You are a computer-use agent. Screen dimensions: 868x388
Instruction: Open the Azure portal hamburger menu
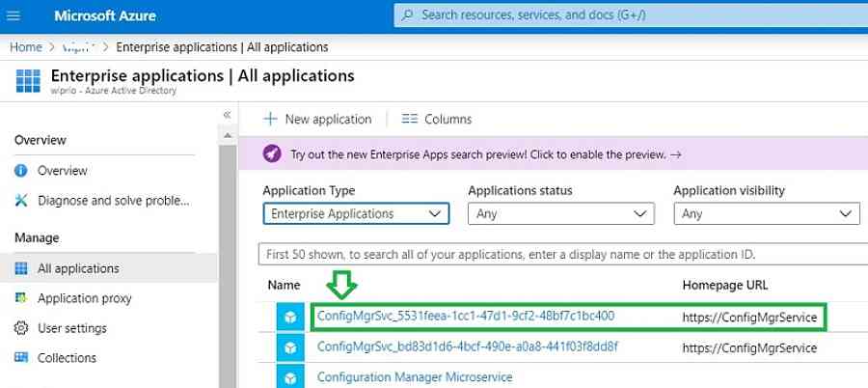pos(13,15)
